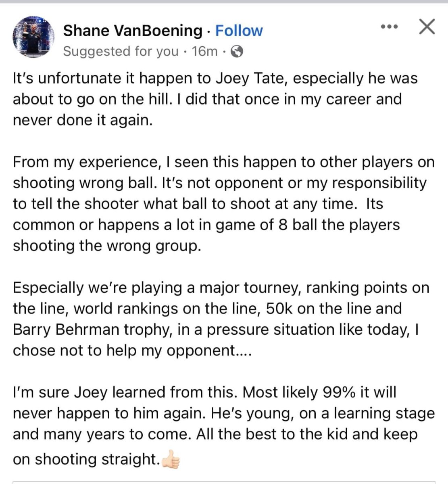
Task: Hide the post with the X icon
Action: click(427, 27)
